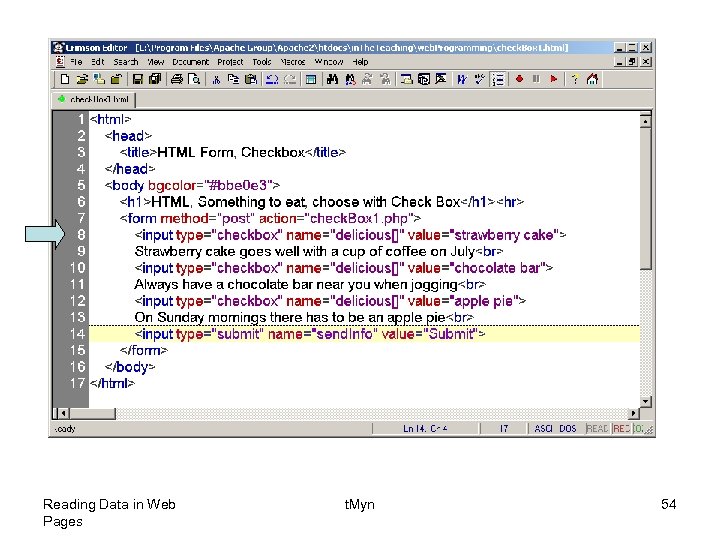This screenshot has width=720, height=540.
Task: Click the Find binoculars icon
Action: coord(332,79)
